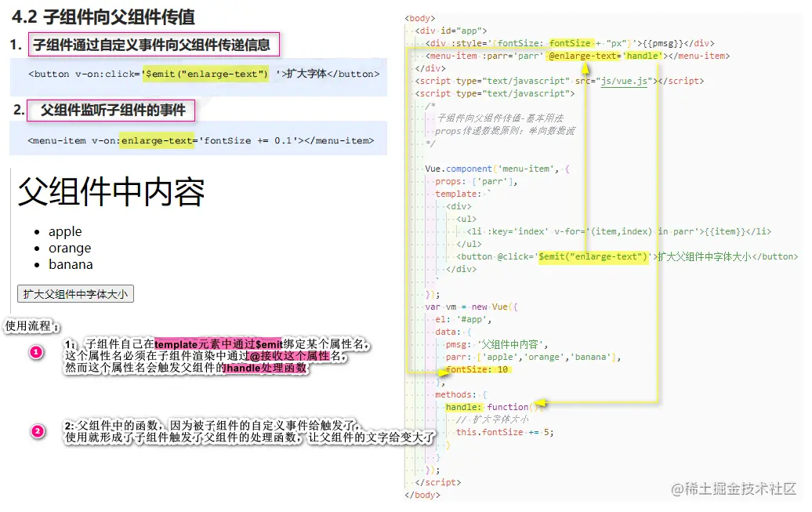Screen dimensions: 812x512
Task: Click the 扩大父组件中字体大小 button
Action: point(75,294)
